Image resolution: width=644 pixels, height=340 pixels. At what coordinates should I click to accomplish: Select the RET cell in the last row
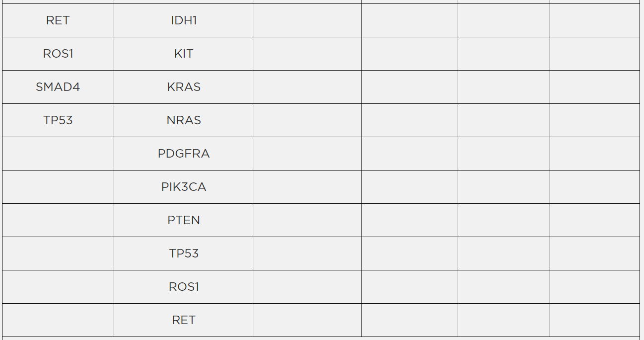click(184, 320)
